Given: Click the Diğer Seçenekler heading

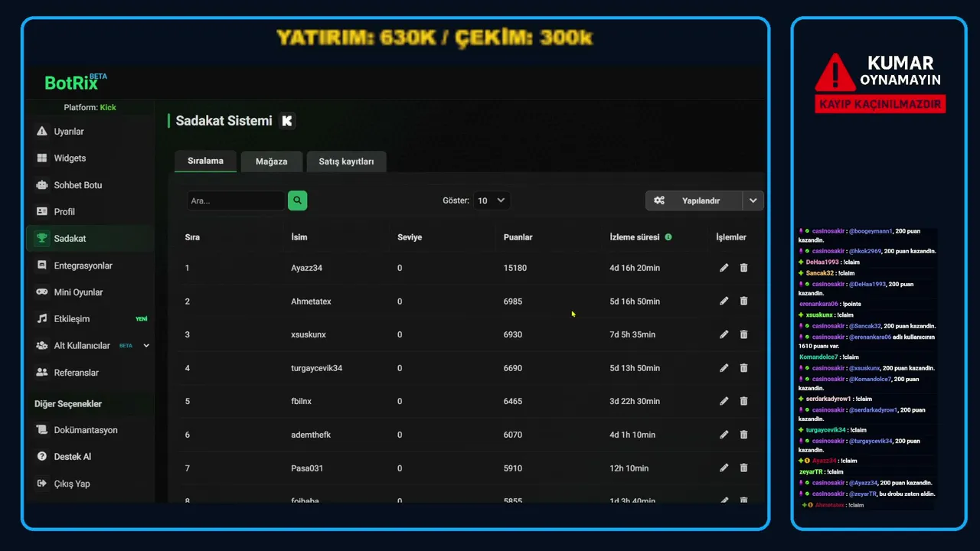Looking at the screenshot, I should pos(68,403).
